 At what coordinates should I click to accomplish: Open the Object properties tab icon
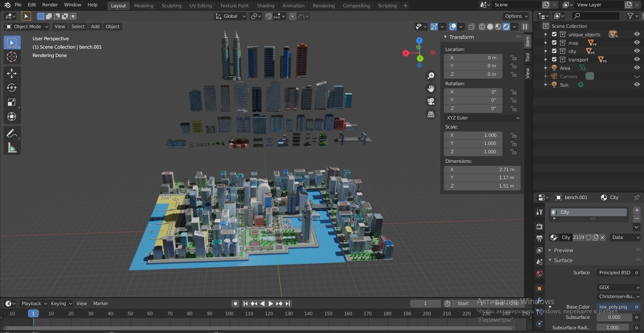539,288
